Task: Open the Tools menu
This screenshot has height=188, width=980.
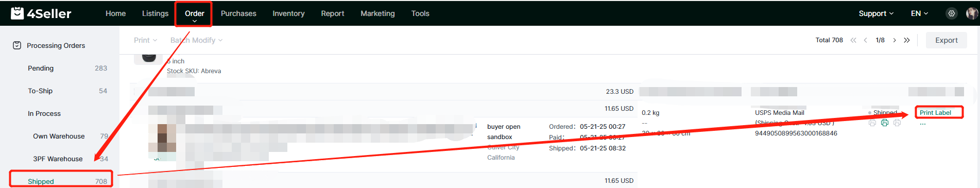Action: tap(420, 13)
